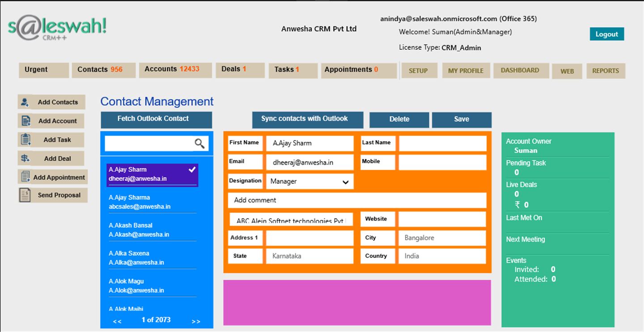Click the Add Contacts label
644x332 pixels.
pyautogui.click(x=58, y=102)
